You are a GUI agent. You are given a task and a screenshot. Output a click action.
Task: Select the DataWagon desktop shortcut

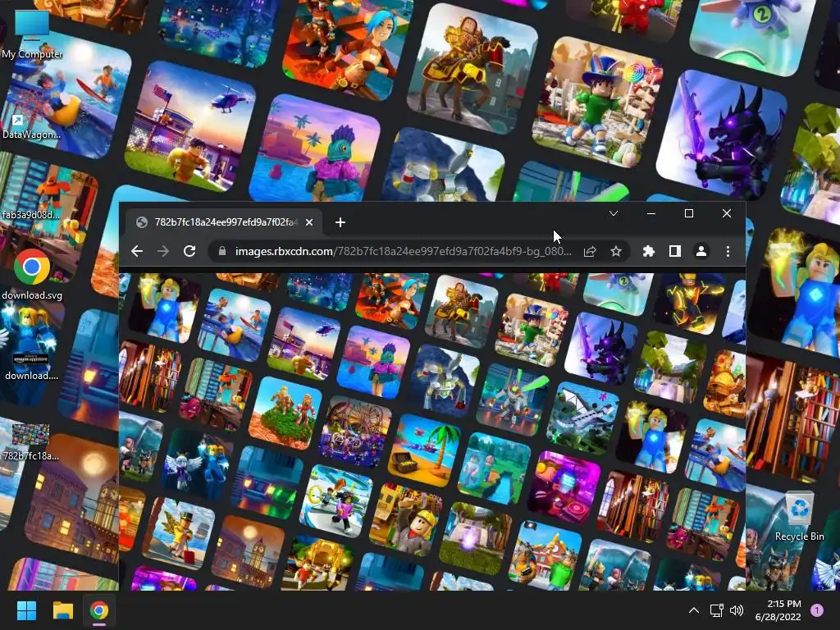31,115
